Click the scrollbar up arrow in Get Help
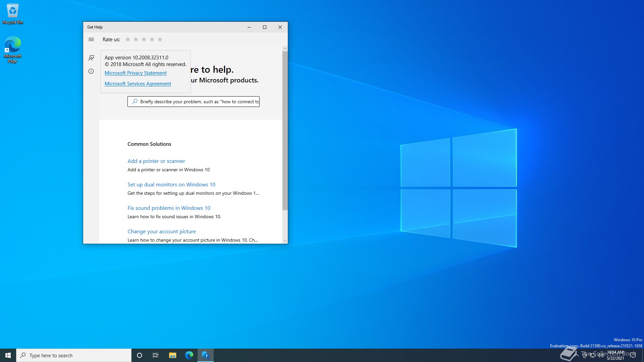Viewport: 644px width, 362px height. pyautogui.click(x=285, y=49)
